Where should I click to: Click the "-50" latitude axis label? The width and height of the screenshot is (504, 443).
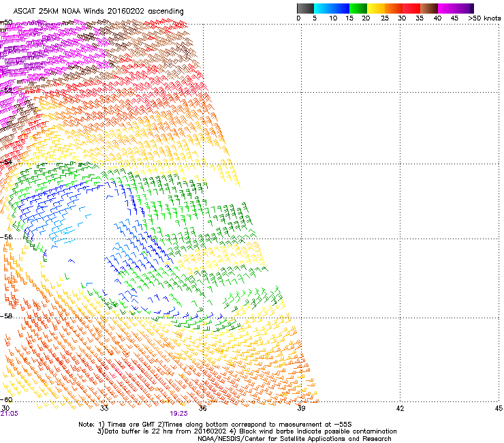6,22
